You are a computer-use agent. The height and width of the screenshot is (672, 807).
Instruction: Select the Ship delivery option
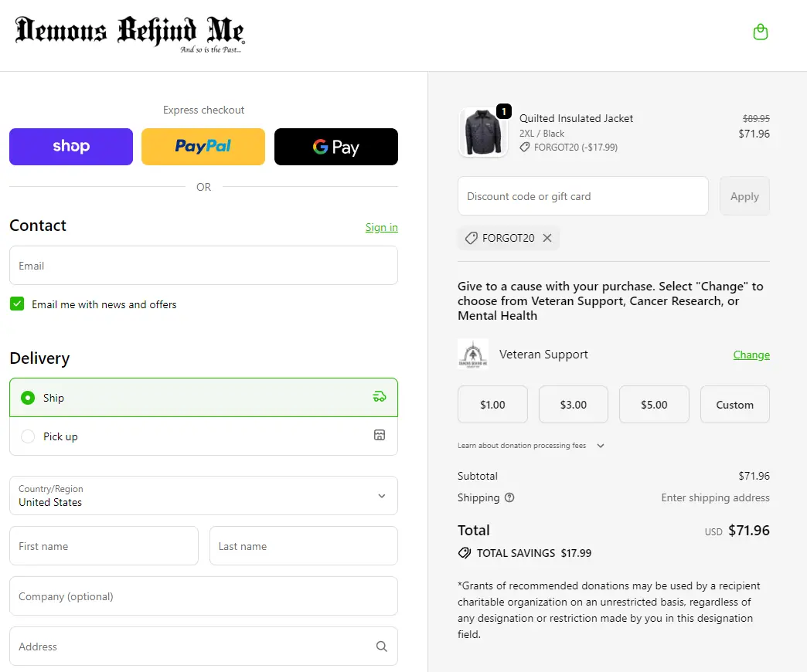point(29,398)
